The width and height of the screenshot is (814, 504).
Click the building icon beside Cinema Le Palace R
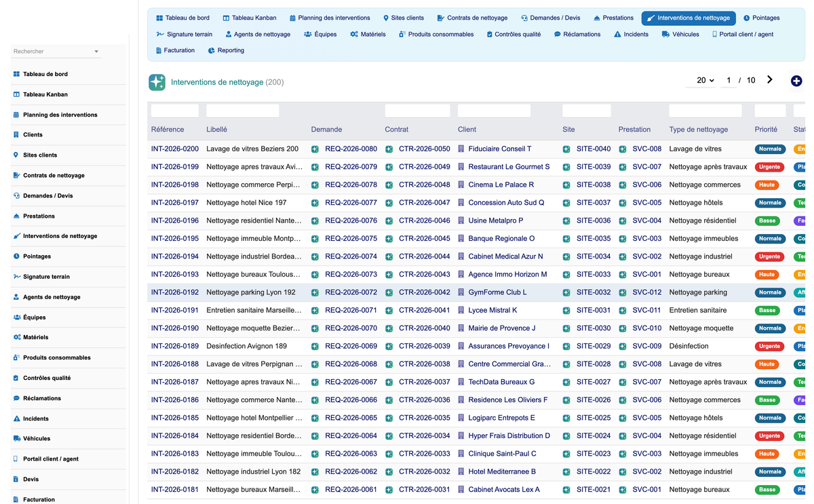tap(461, 185)
